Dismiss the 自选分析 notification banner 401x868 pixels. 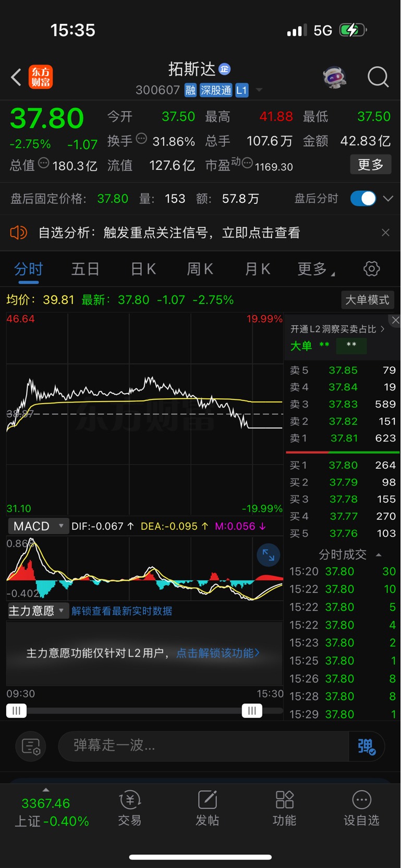pos(385,233)
